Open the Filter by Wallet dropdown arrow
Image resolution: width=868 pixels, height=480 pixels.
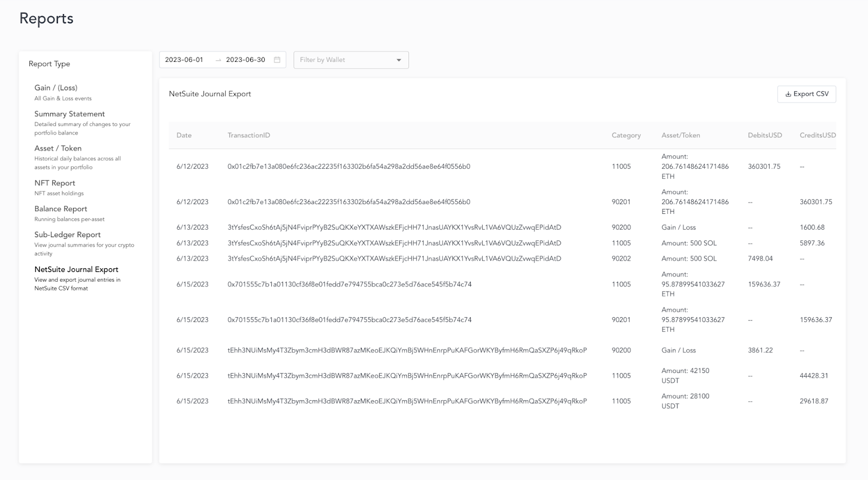[x=399, y=60]
